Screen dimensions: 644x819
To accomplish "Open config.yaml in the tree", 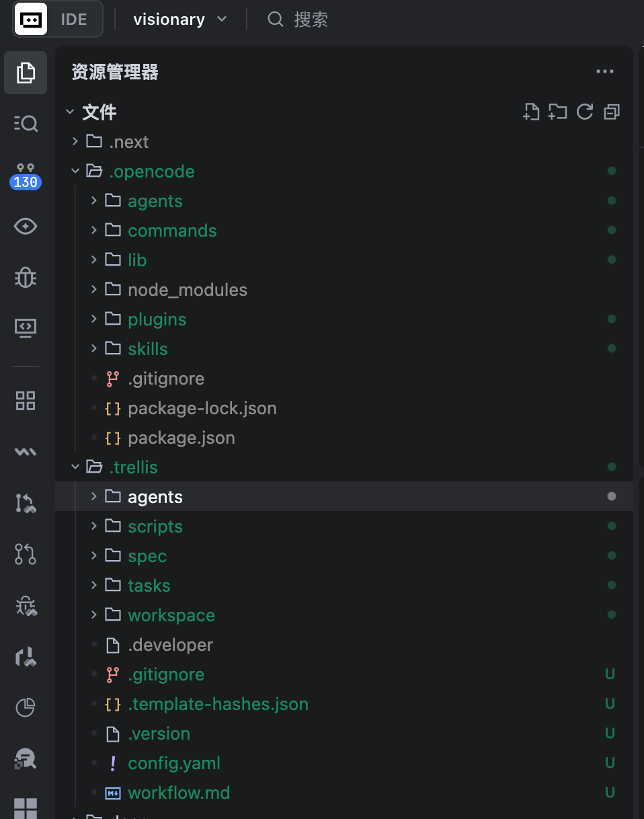I will pos(344,763).
